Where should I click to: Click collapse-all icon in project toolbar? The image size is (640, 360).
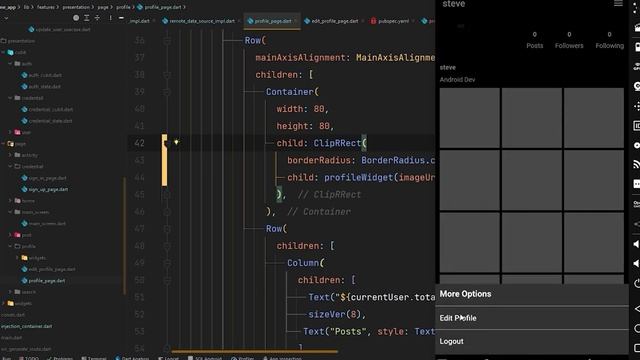(x=97, y=18)
